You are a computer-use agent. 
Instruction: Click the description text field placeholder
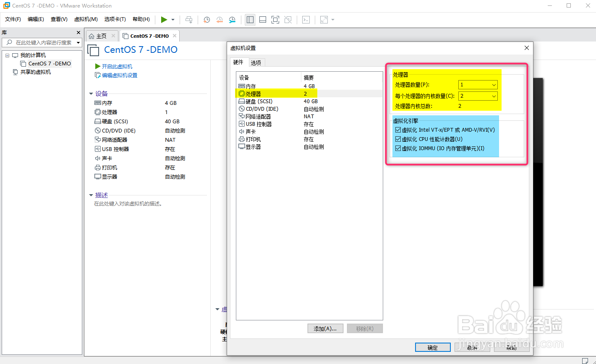tap(128, 204)
